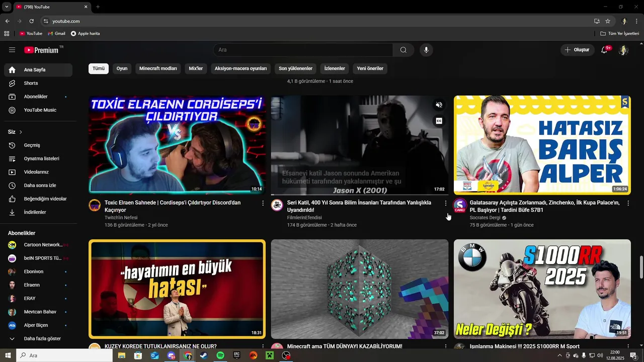Bookmark this page with star icon
Viewport: 644px width, 362px height.
pyautogui.click(x=608, y=21)
